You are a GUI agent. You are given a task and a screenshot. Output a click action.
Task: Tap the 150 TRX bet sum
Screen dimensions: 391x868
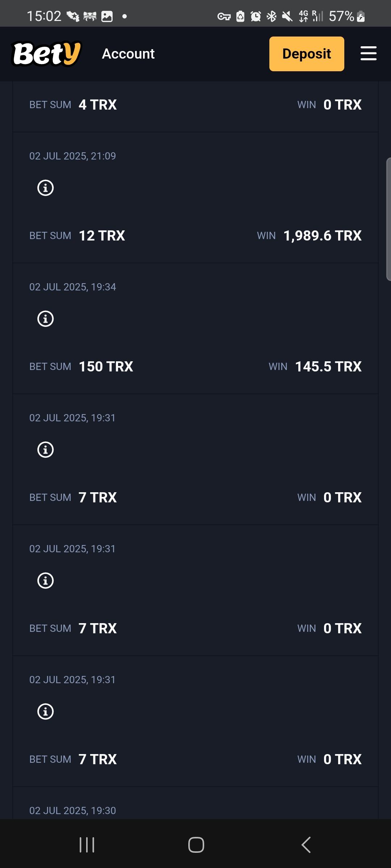[x=106, y=367]
